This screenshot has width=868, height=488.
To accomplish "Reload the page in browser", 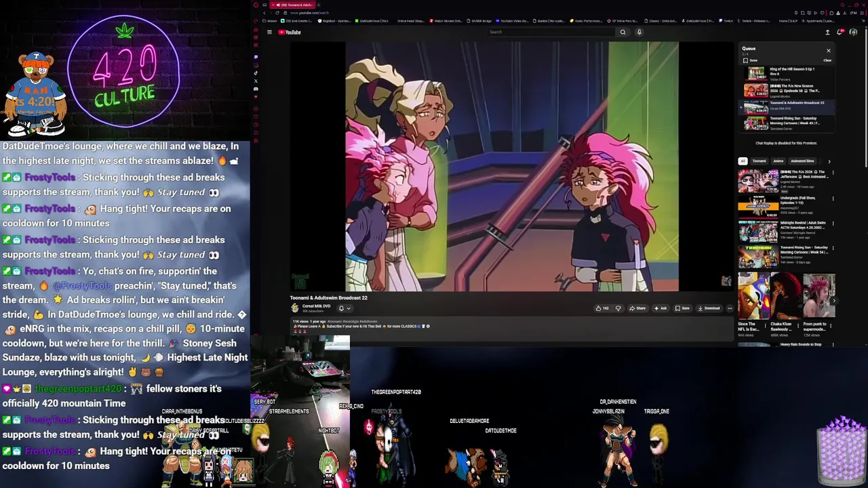I will click(x=277, y=13).
